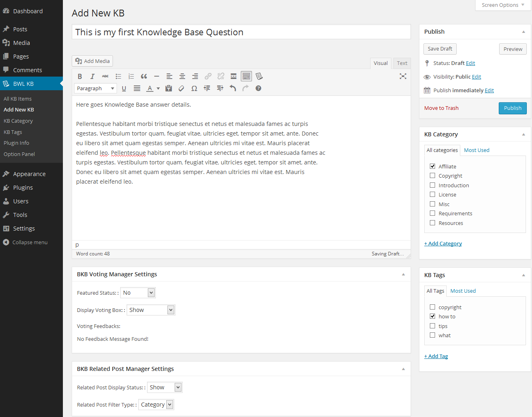The height and width of the screenshot is (417, 532).
Task: Check the Copyright category checkbox
Action: [x=432, y=175]
